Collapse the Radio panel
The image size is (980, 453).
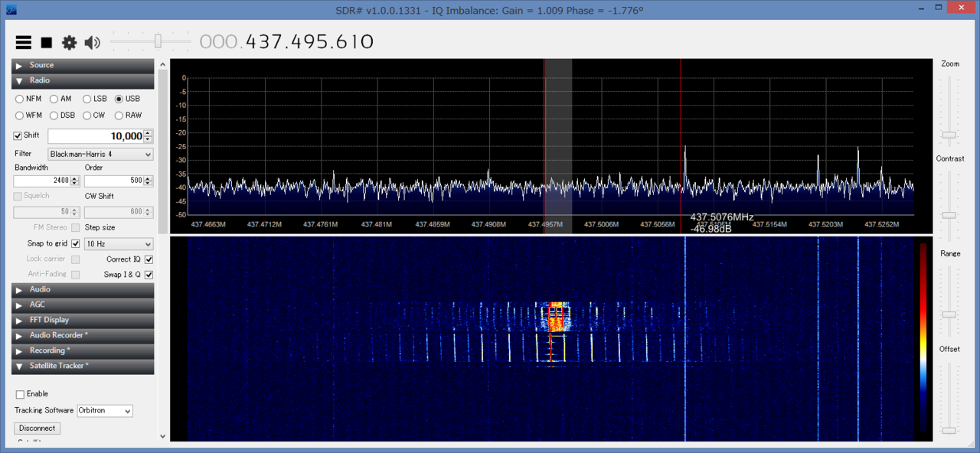83,81
